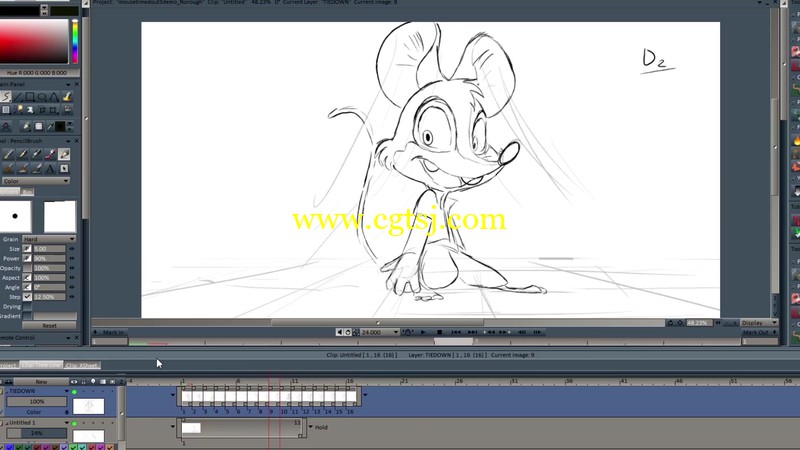Uncheck the Step checkbox
This screenshot has width=800, height=450.
[27, 296]
